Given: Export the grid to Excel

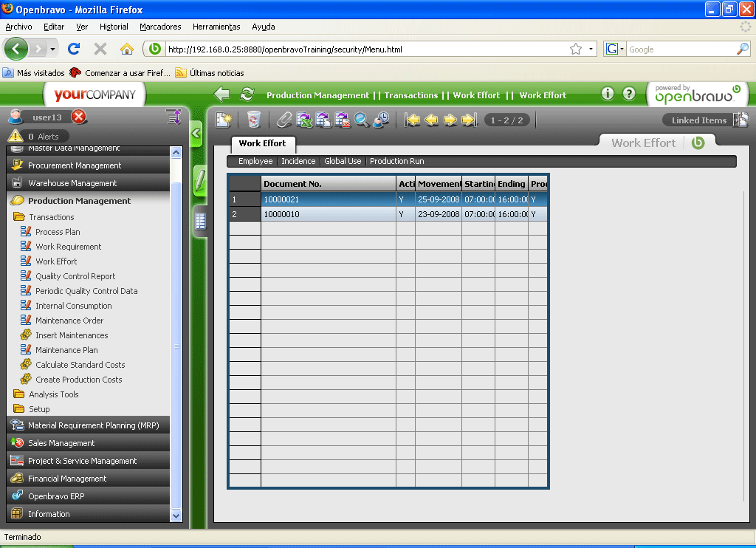Looking at the screenshot, I should (303, 120).
